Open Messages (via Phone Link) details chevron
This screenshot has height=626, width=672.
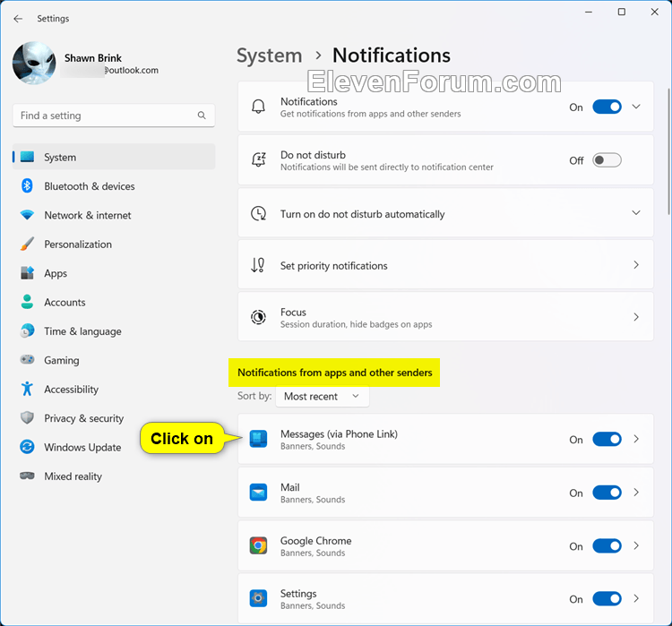click(x=636, y=439)
